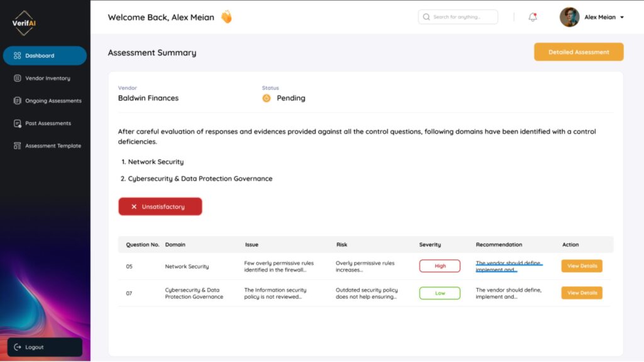View Details for Network Security row
The height and width of the screenshot is (362, 644).
(582, 266)
